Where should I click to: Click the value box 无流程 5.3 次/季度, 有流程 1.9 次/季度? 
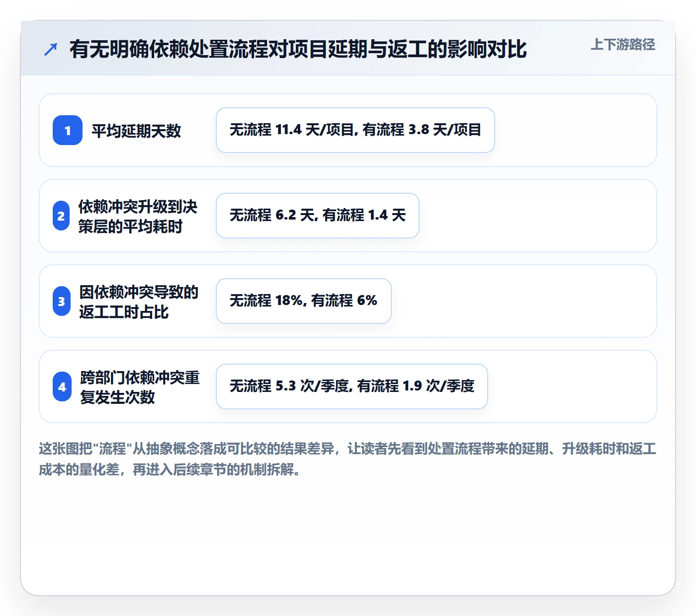352,386
